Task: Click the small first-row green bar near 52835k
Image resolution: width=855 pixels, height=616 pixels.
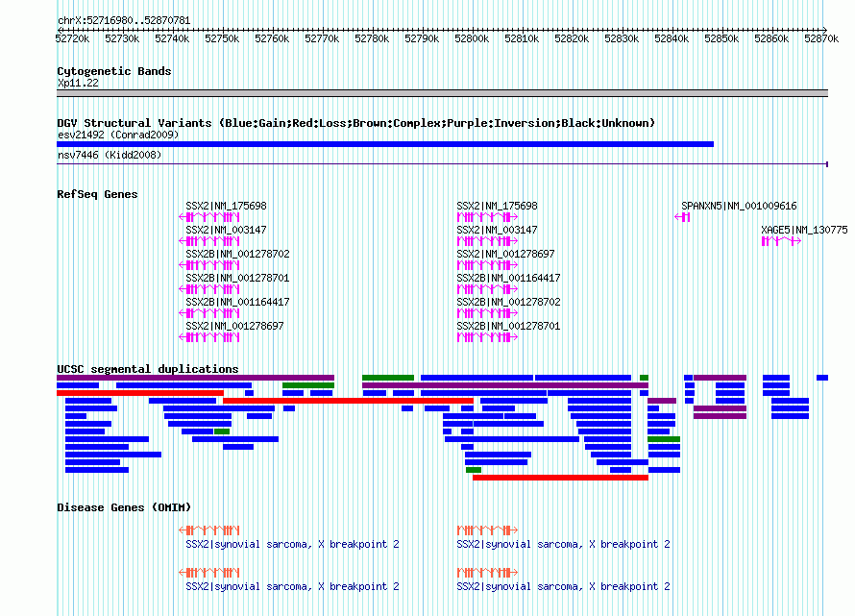Action: (x=644, y=378)
